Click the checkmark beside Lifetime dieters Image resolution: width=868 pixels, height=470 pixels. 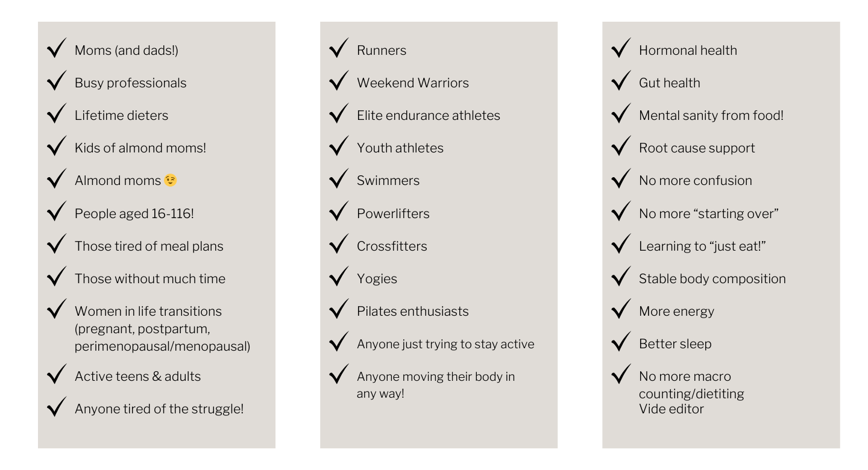(x=57, y=113)
